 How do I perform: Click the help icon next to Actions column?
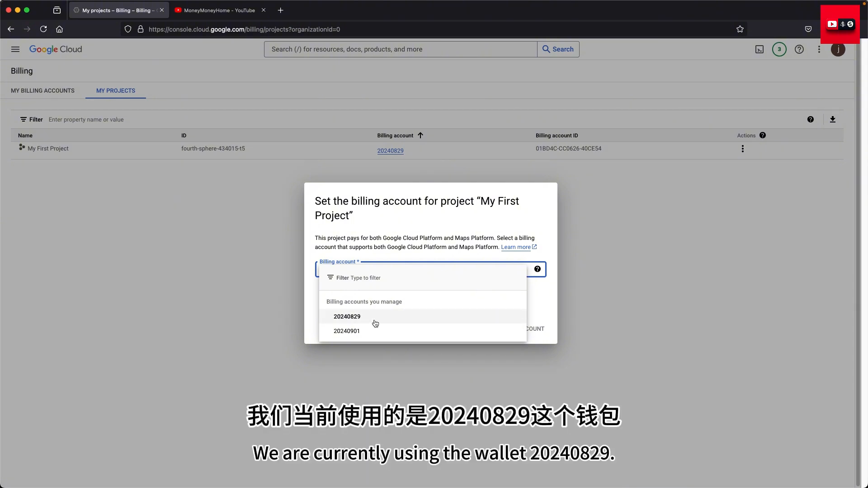tap(763, 135)
